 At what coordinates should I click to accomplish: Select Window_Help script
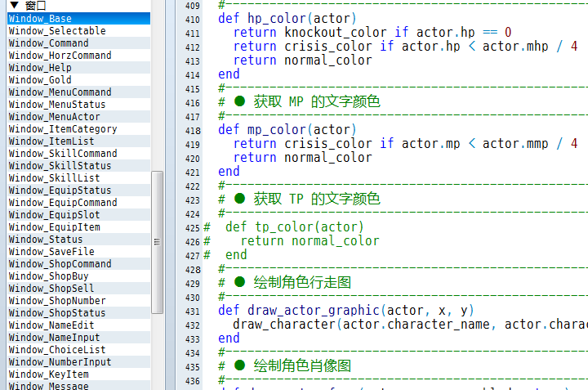(78, 68)
